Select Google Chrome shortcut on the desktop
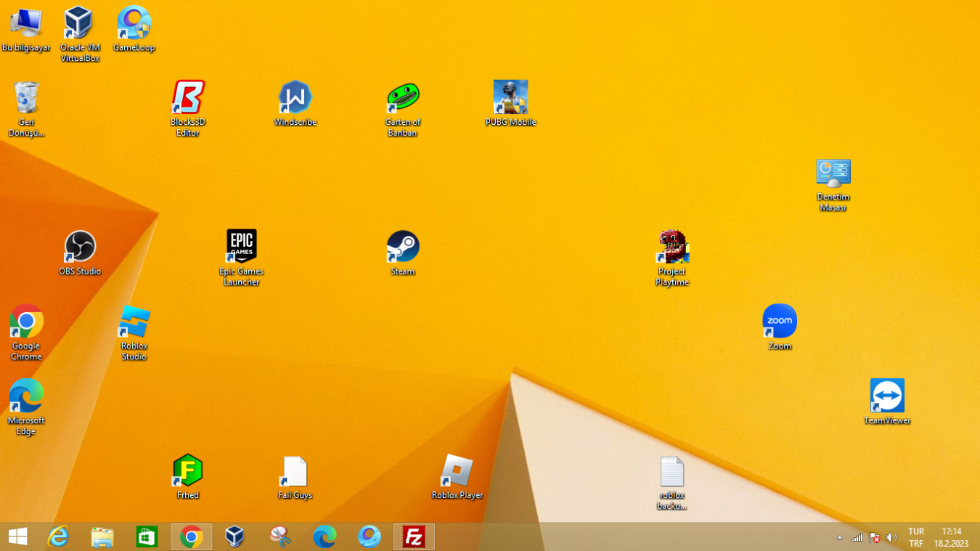Image resolution: width=980 pixels, height=551 pixels. click(x=26, y=332)
